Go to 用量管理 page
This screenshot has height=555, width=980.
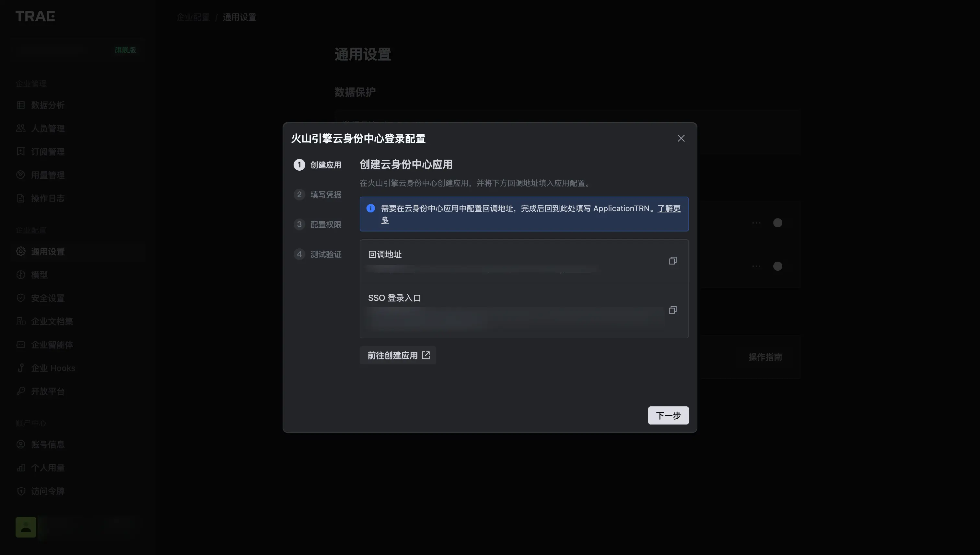[78, 175]
